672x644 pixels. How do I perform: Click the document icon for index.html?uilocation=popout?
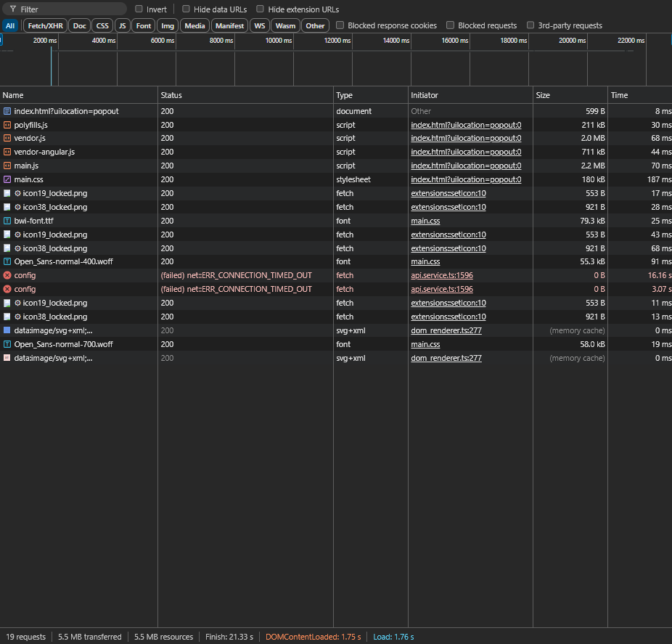coord(7,111)
